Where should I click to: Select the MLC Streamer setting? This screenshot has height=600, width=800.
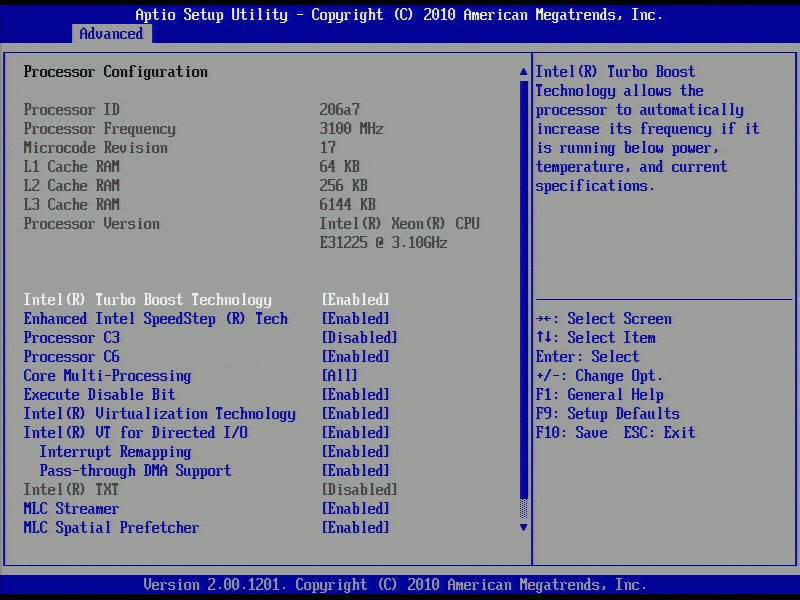point(71,509)
